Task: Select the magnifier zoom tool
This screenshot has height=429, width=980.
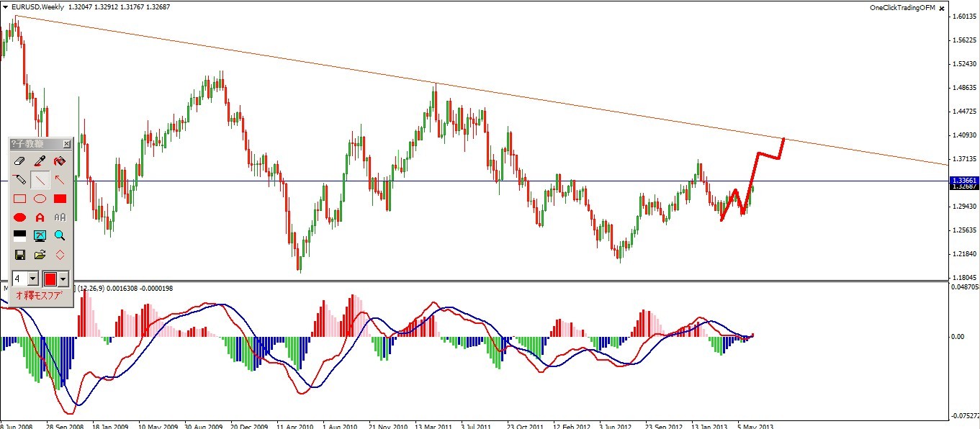Action: coord(60,235)
